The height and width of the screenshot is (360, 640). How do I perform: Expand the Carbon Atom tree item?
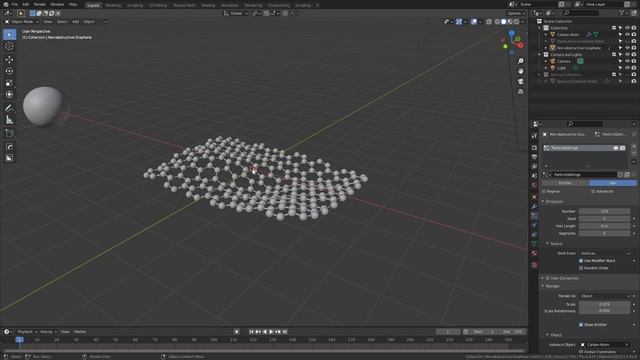(x=546, y=35)
